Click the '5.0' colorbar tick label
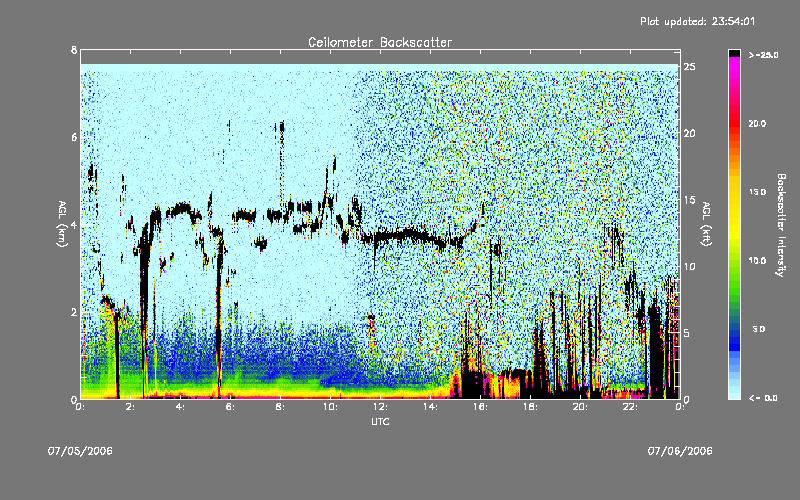The height and width of the screenshot is (500, 800). [759, 329]
